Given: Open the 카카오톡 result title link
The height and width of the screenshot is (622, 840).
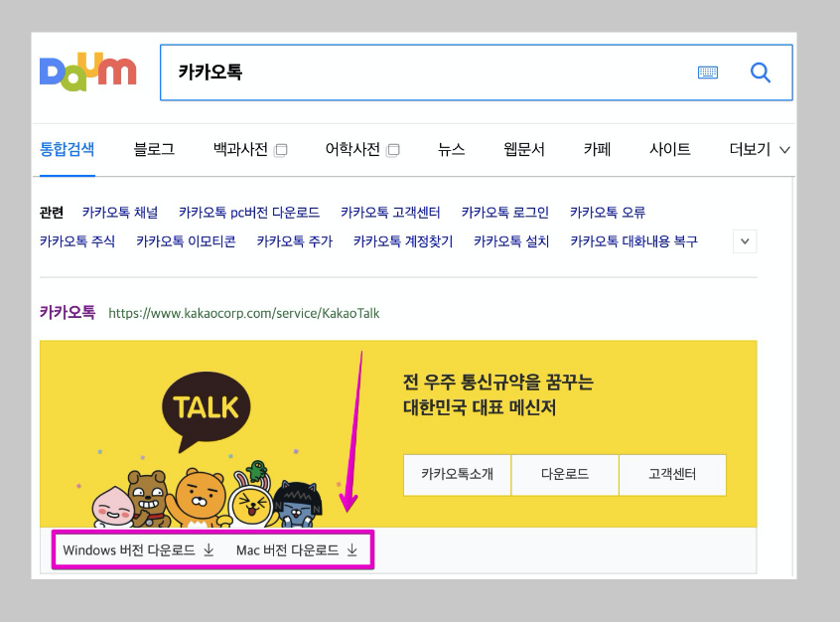Looking at the screenshot, I should click(68, 312).
